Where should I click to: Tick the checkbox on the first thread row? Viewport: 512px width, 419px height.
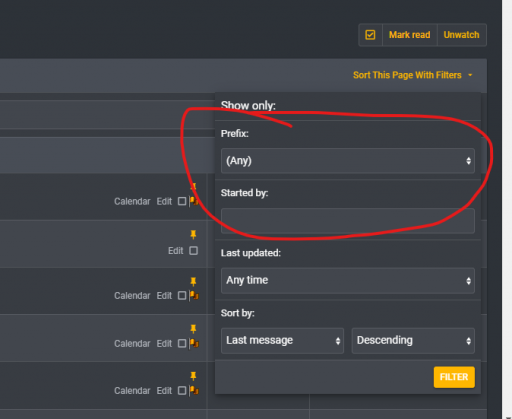[x=182, y=201]
